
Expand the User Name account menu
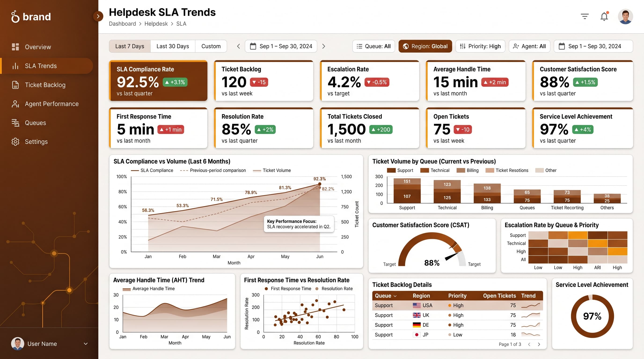pos(85,344)
